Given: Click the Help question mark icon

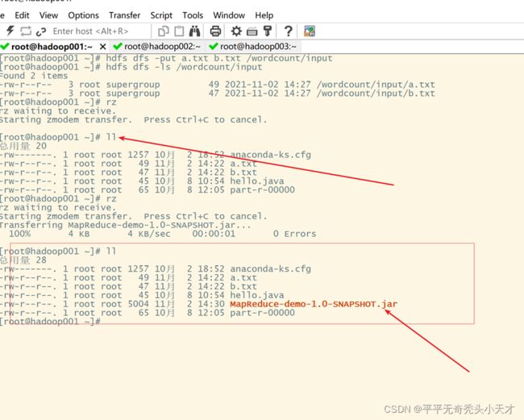Looking at the screenshot, I should pos(288,31).
